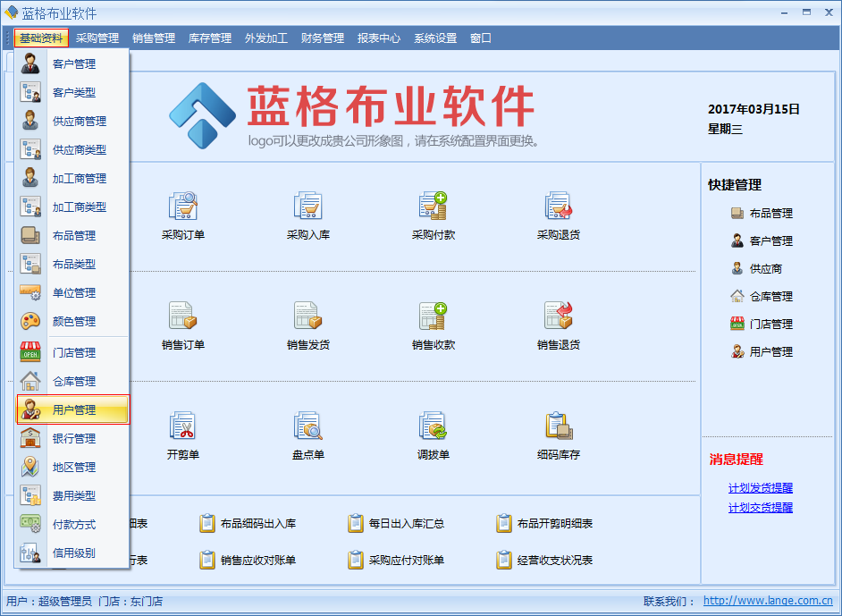Select 银行管理 from the menu list
The width and height of the screenshot is (842, 616).
tap(73, 439)
